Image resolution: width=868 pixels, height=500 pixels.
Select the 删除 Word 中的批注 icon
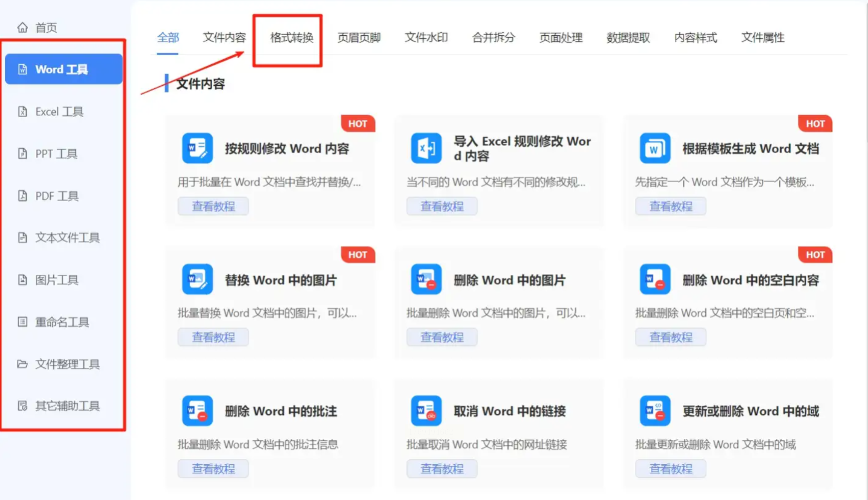197,411
